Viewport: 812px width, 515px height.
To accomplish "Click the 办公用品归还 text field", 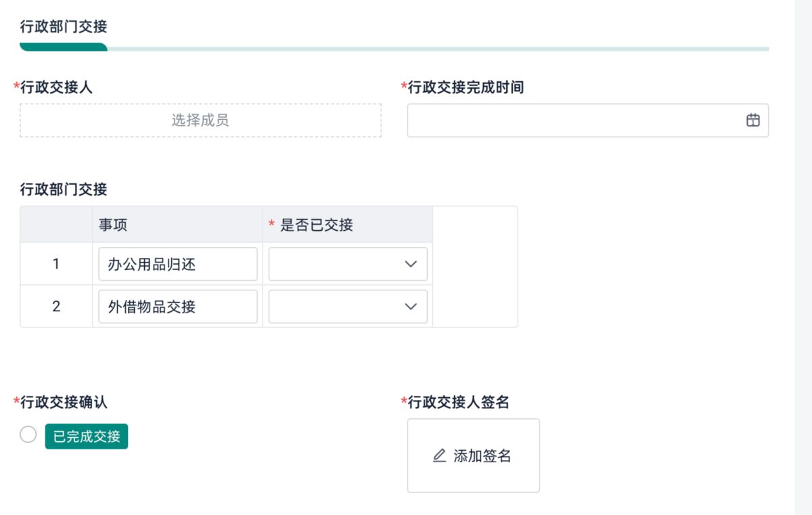I will pos(177,264).
